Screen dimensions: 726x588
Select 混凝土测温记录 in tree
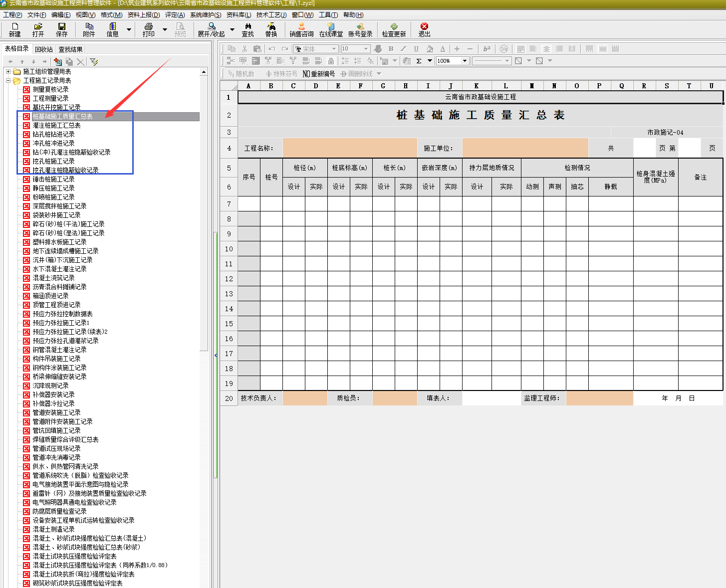pyautogui.click(x=53, y=529)
